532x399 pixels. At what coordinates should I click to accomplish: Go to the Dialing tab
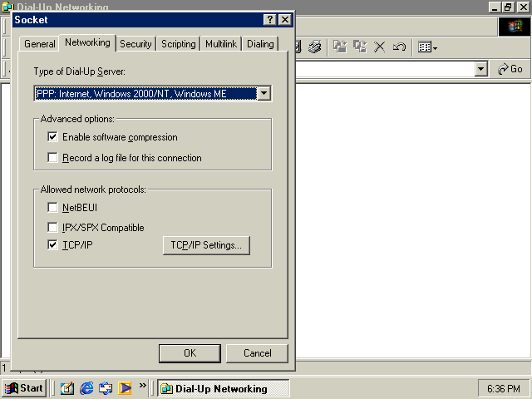pos(260,44)
